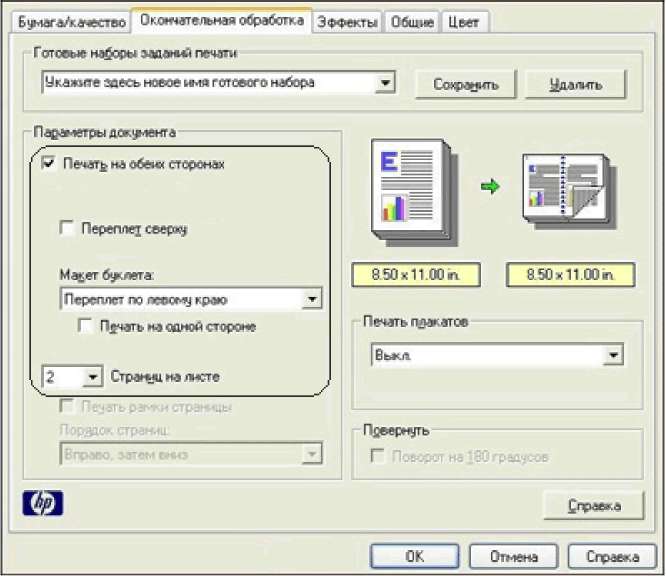Open the 'Макет буклета' dropdown
666x576 pixels.
[x=312, y=299]
